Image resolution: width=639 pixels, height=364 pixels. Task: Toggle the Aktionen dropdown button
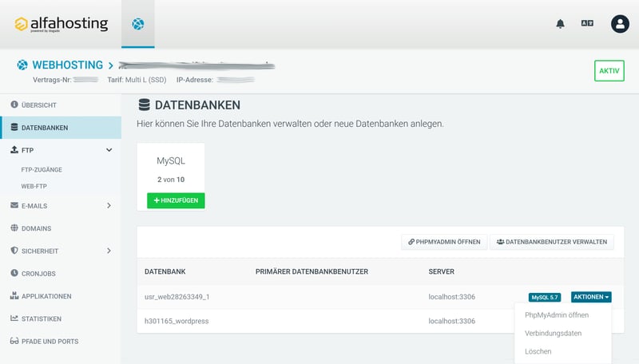[x=591, y=297]
